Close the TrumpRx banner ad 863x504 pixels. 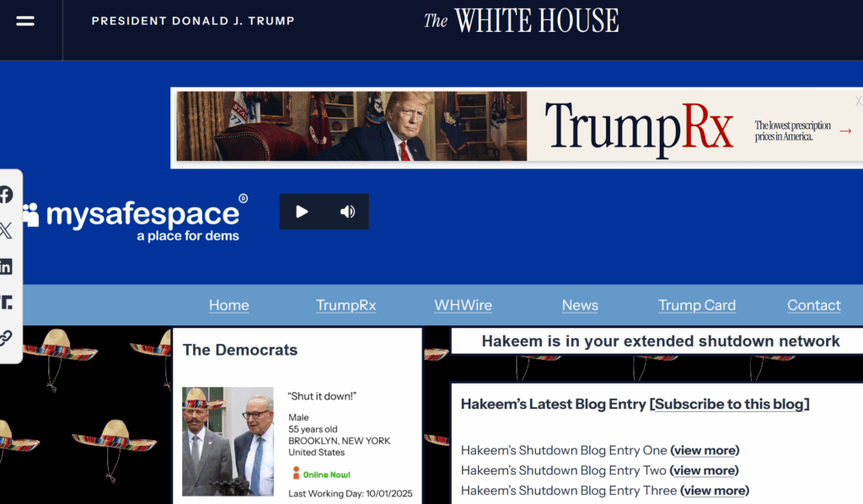(858, 100)
